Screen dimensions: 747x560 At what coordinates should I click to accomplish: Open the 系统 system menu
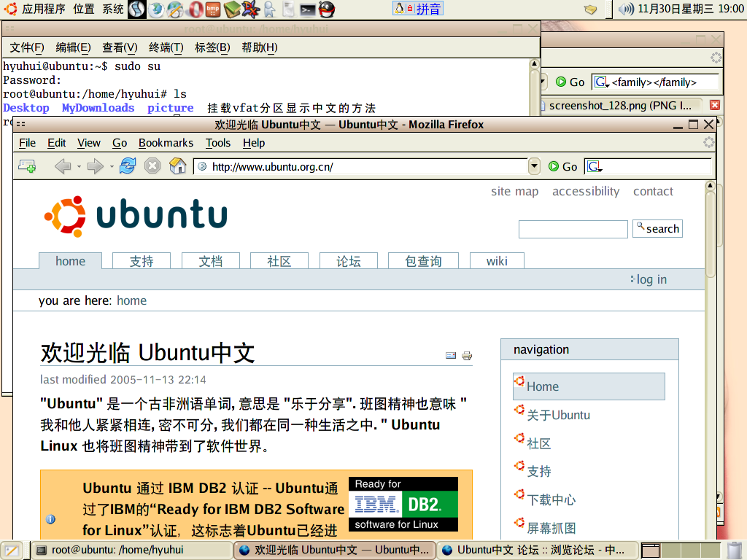[113, 9]
